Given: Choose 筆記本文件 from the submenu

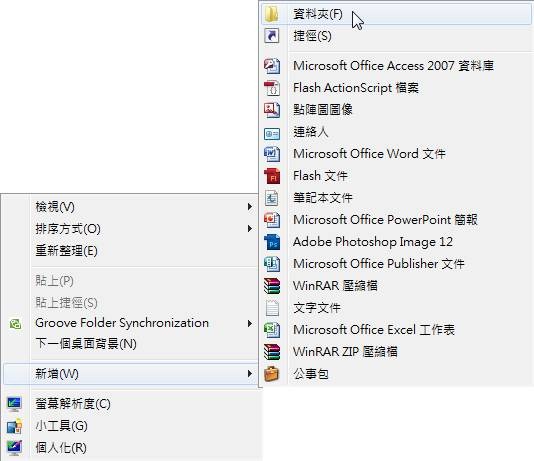Looking at the screenshot, I should [396, 198].
